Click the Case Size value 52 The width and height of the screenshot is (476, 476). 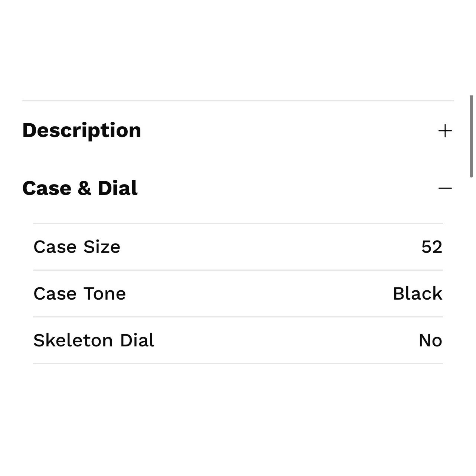coord(432,247)
